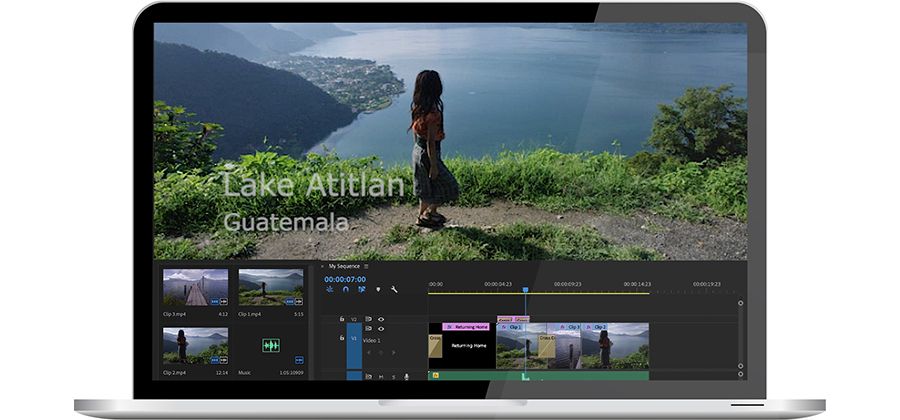Click the blue playhead on timeline ruler

pyautogui.click(x=524, y=291)
